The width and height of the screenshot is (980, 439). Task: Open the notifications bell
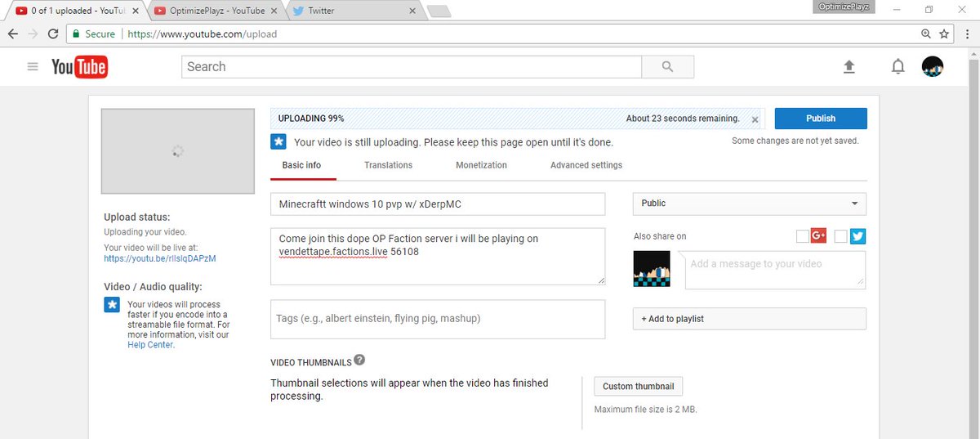[x=898, y=67]
